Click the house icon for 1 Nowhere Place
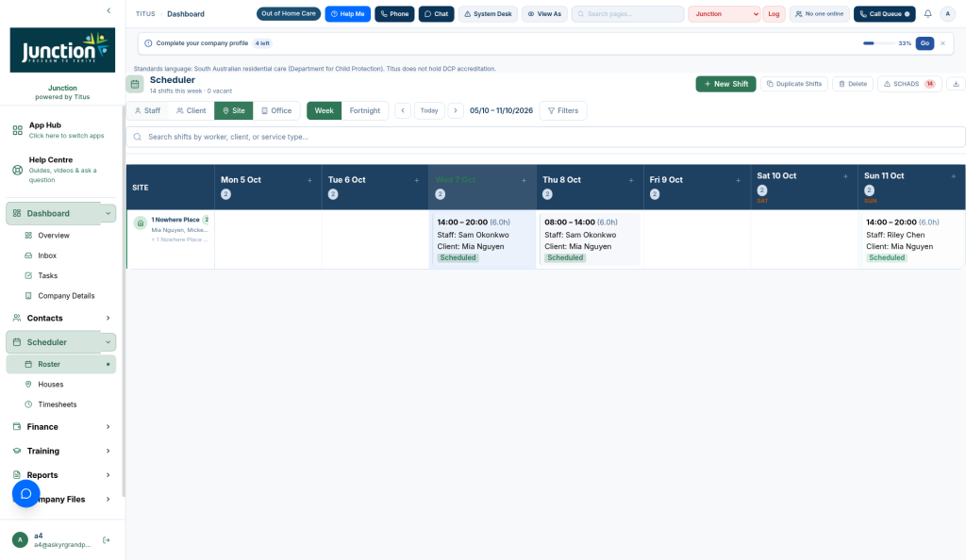This screenshot has width=966, height=560. coord(141,222)
